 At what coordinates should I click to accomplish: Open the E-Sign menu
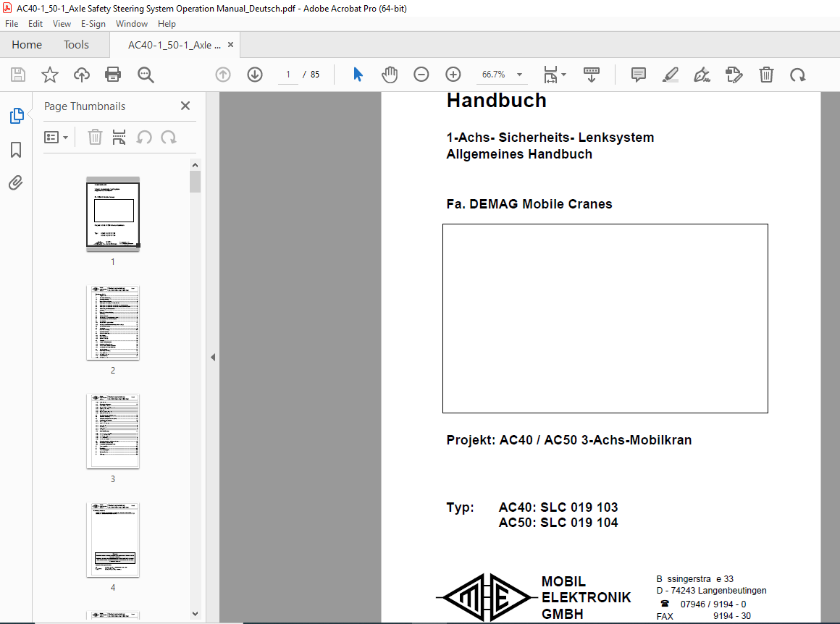93,24
